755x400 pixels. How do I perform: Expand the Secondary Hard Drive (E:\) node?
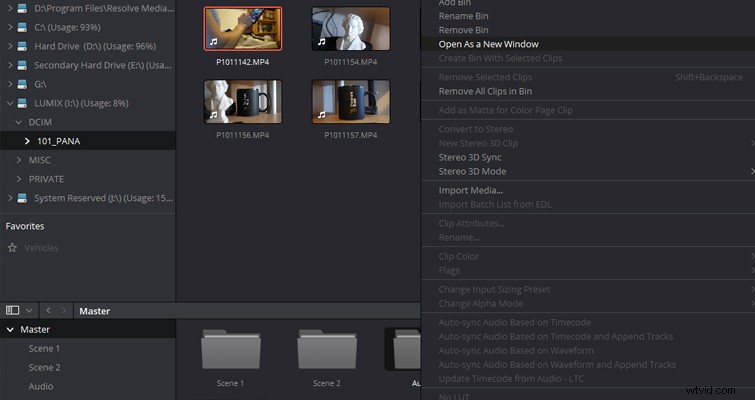[10, 65]
